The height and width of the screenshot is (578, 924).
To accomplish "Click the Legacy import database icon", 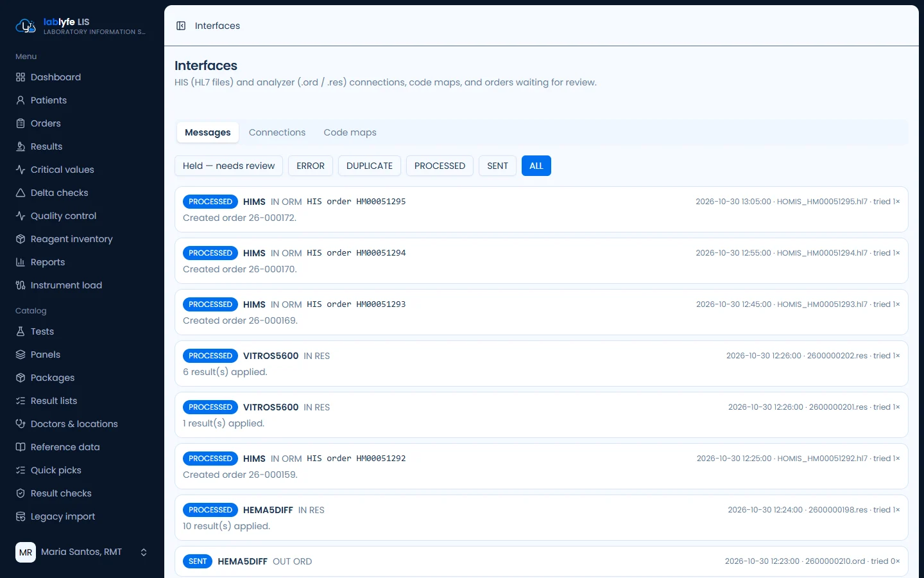I will (21, 516).
